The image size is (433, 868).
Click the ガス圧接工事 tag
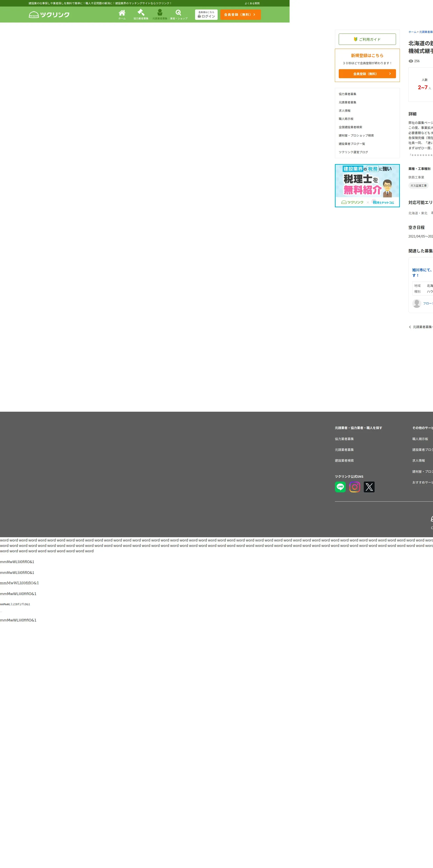point(418,186)
